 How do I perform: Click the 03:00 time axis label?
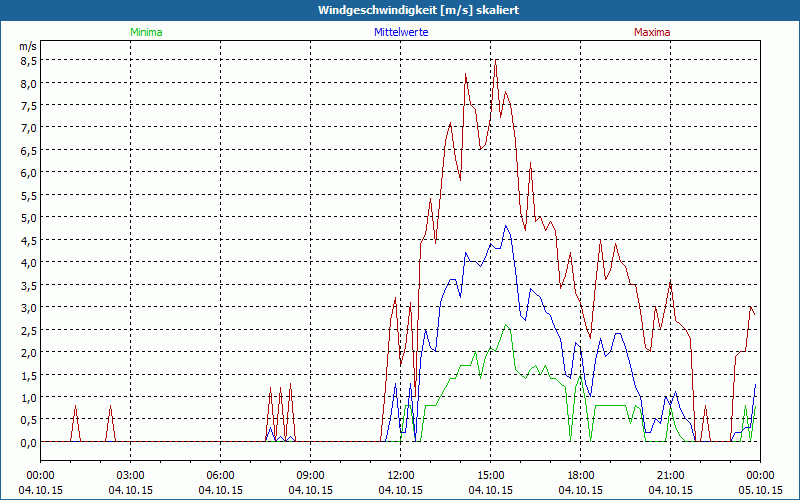pos(131,476)
